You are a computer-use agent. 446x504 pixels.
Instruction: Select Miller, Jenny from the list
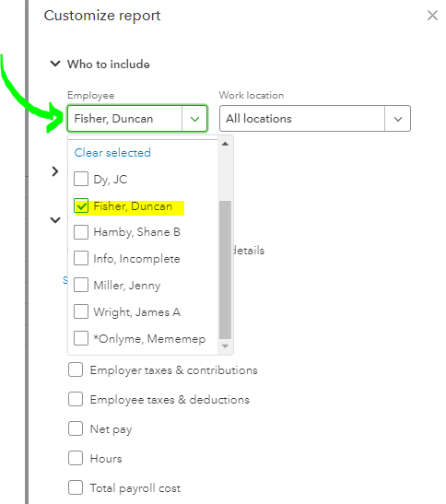(x=81, y=285)
